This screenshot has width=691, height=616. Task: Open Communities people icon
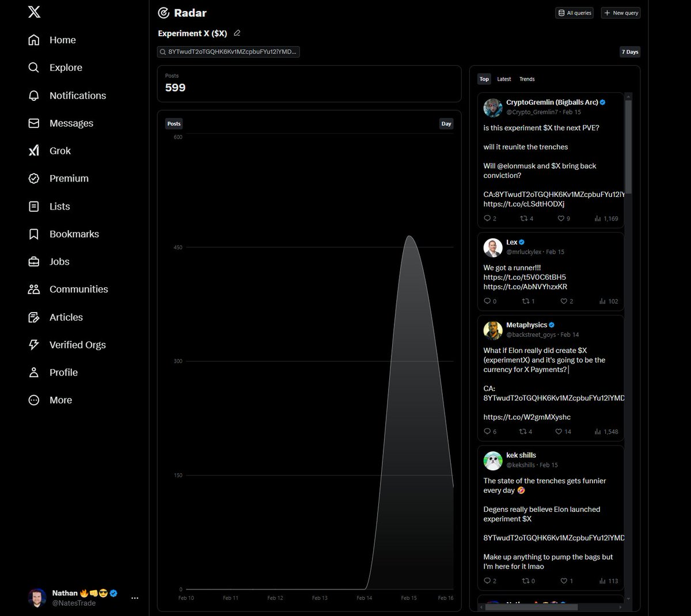[x=34, y=289]
